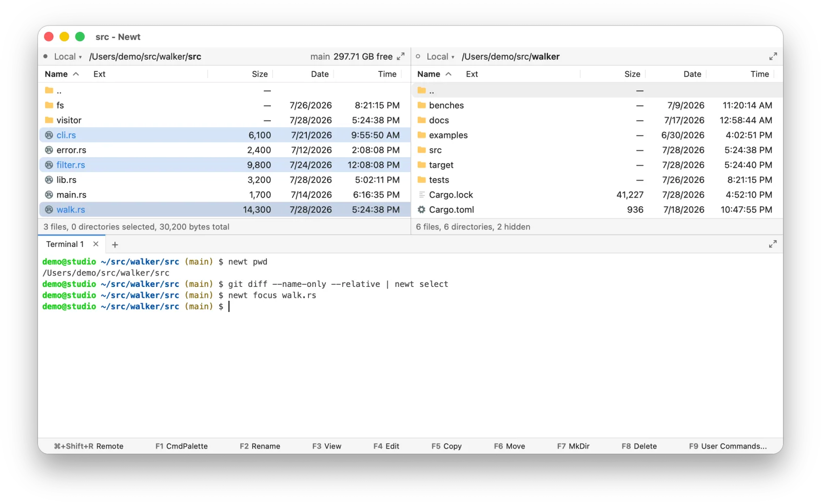Image resolution: width=821 pixels, height=504 pixels.
Task: Open F1 CmdPalette from the bottom bar
Action: pyautogui.click(x=182, y=446)
